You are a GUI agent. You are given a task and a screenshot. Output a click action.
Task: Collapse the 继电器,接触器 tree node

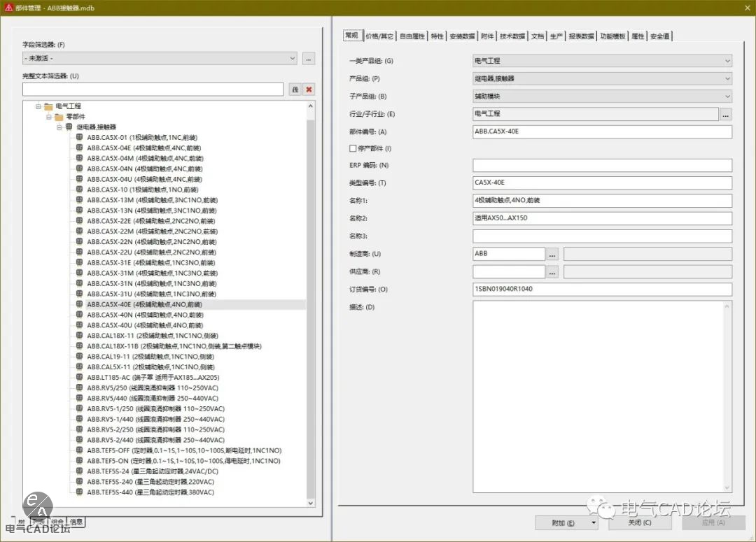coord(59,127)
